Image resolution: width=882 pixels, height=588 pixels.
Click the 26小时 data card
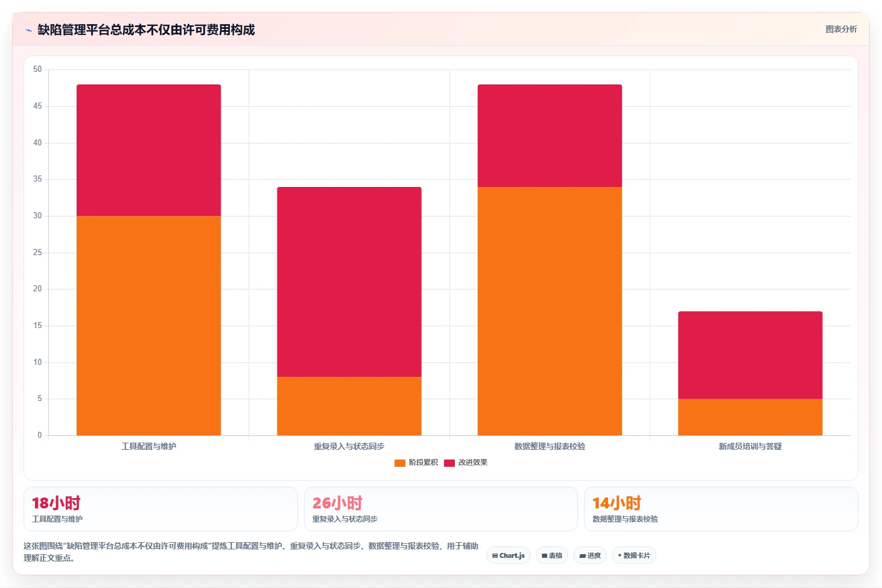pos(441,509)
